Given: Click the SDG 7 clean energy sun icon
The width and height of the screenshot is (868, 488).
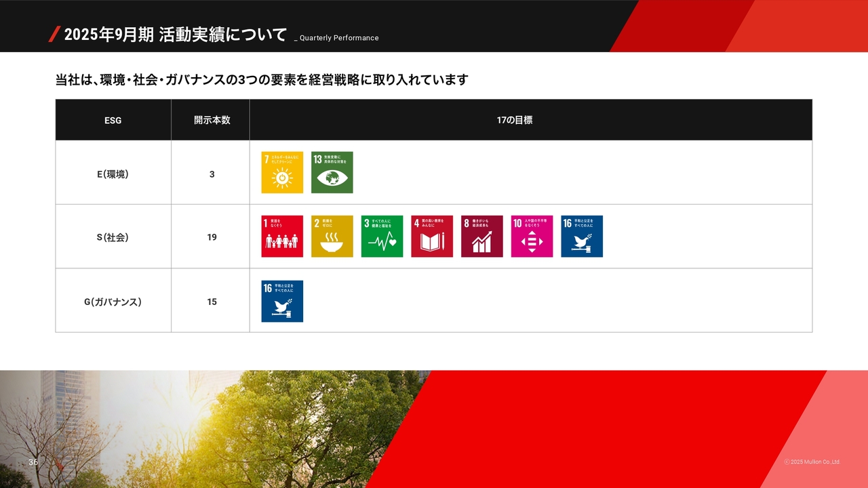Looking at the screenshot, I should click(x=282, y=172).
